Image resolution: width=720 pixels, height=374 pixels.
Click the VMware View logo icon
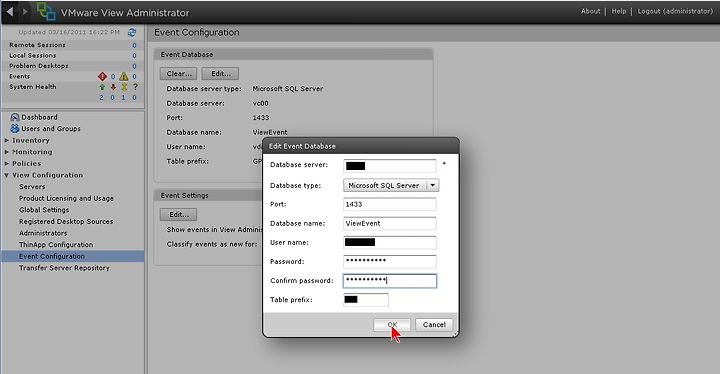point(46,11)
